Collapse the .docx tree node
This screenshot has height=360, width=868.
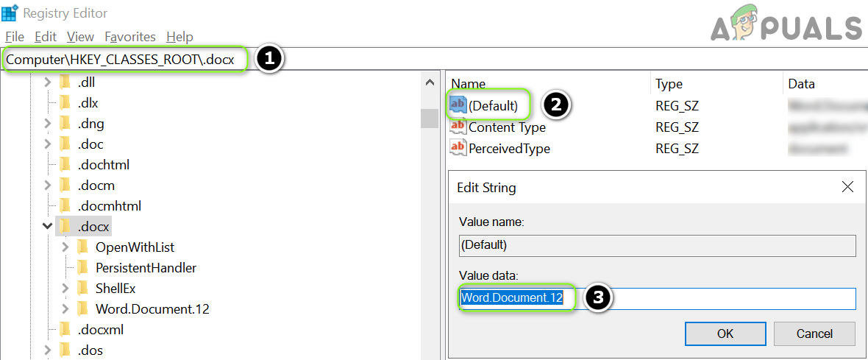point(48,227)
